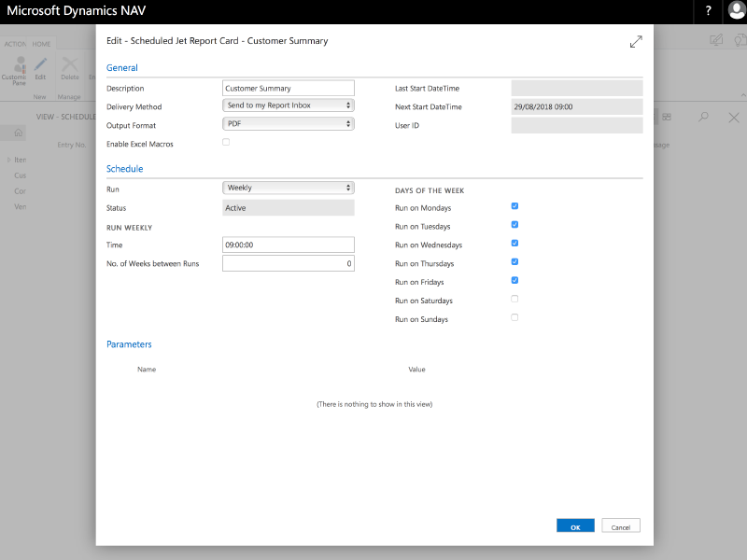Open the Delivery Method dropdown
747x560 pixels.
coord(289,105)
